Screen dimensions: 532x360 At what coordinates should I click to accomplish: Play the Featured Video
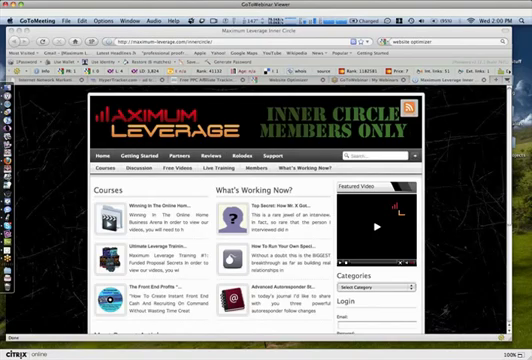(377, 227)
